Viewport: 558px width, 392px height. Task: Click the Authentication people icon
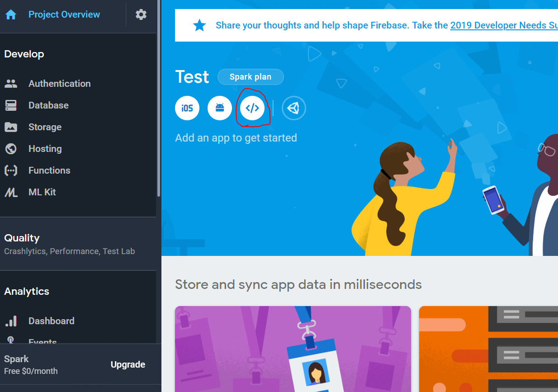click(11, 84)
